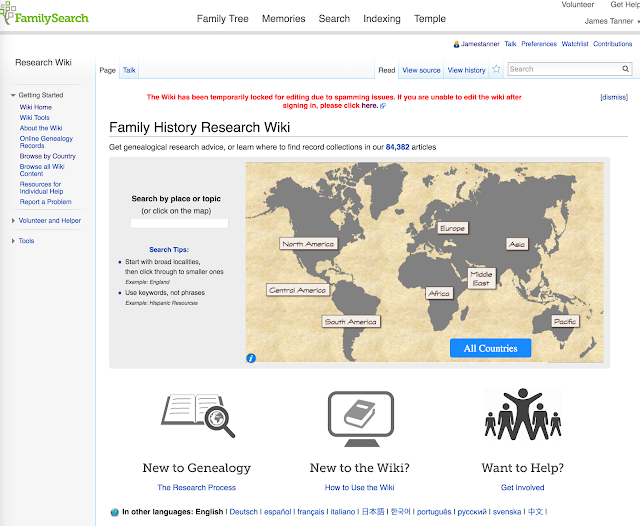The image size is (640, 526).
Task: Open the Temple menu
Action: (x=430, y=19)
